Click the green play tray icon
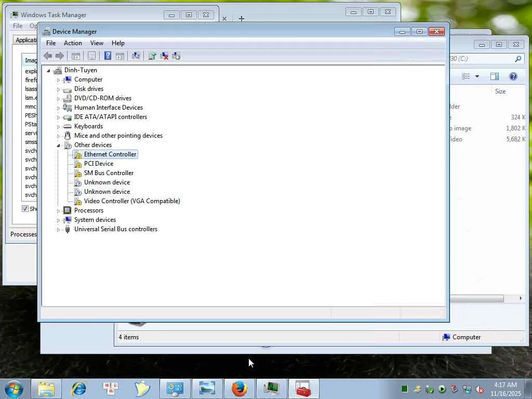 coord(442,389)
